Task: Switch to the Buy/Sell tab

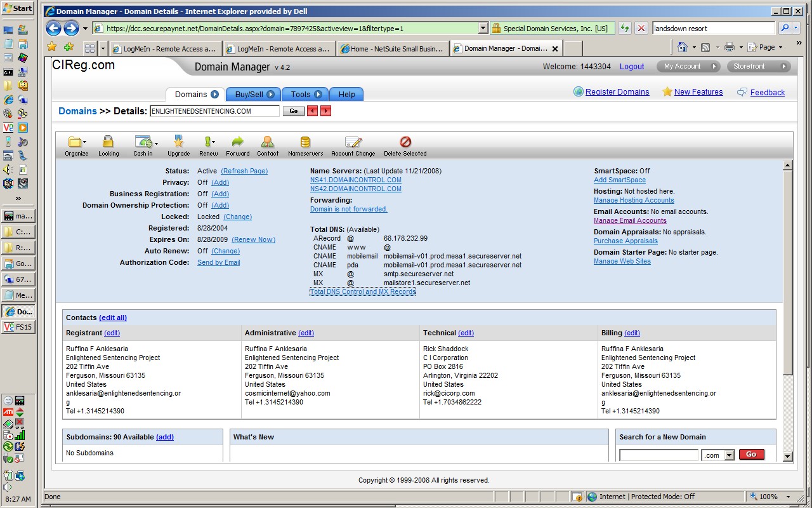Action: click(x=254, y=95)
